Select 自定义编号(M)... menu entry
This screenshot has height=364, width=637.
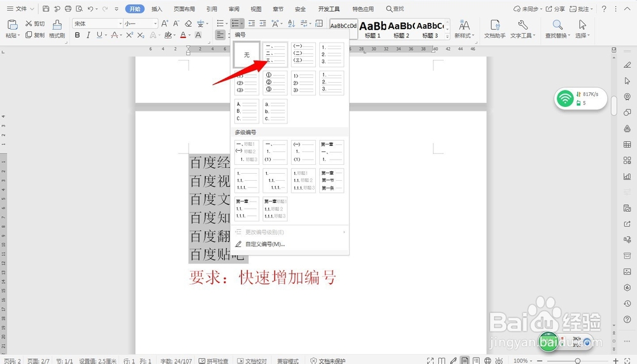[290, 244]
